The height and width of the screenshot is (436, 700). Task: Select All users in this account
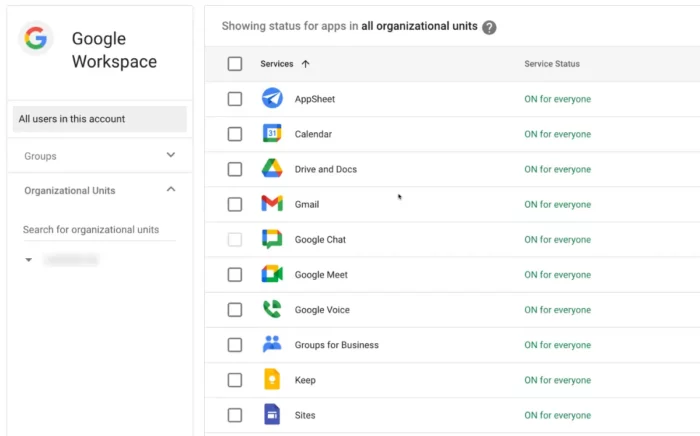click(x=100, y=119)
